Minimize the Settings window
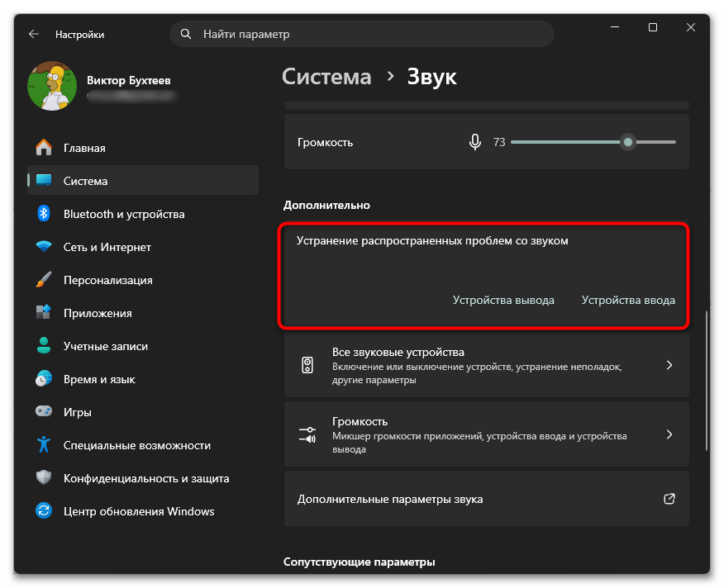Screen dimensions: 724x588 615,28
